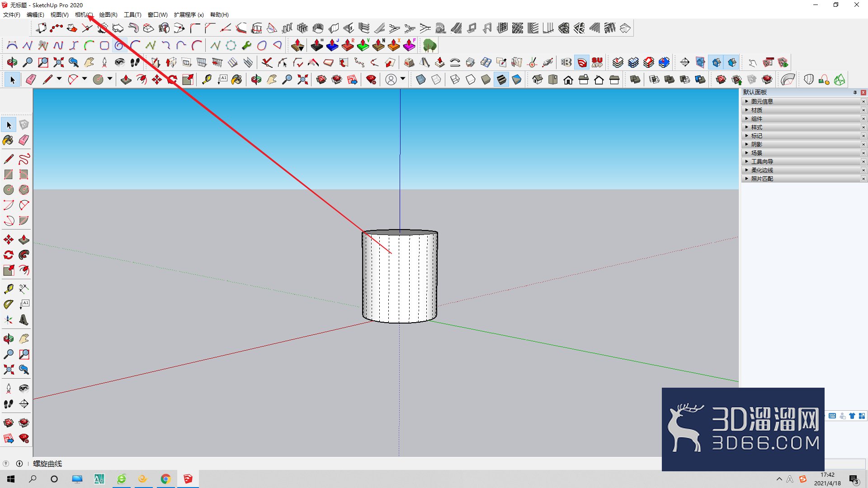Image resolution: width=868 pixels, height=488 pixels.
Task: Switch to Back view
Action: pyautogui.click(x=599, y=80)
